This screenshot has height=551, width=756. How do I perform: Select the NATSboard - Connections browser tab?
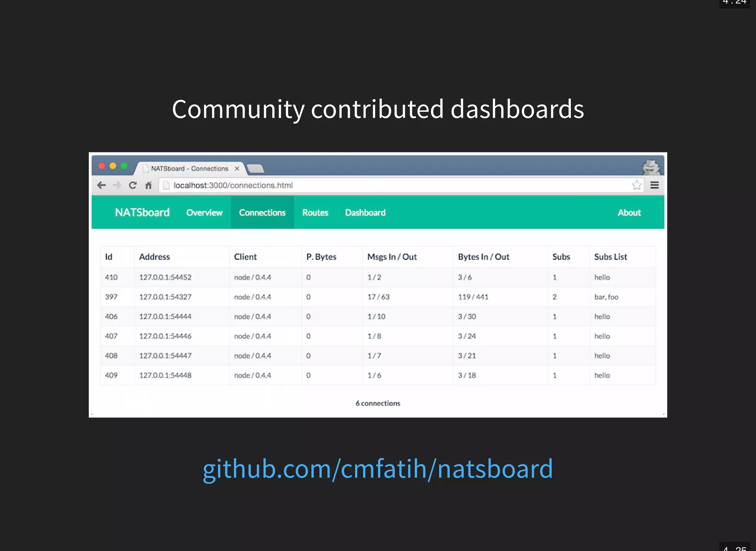190,169
